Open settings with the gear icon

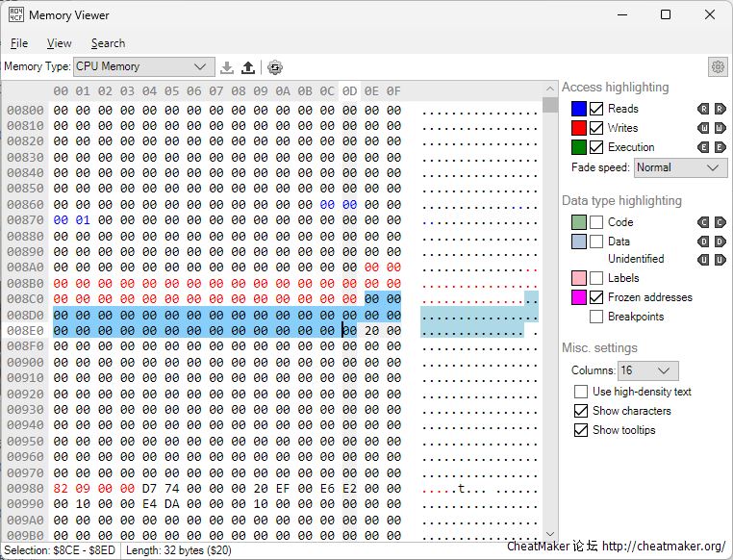(x=718, y=66)
